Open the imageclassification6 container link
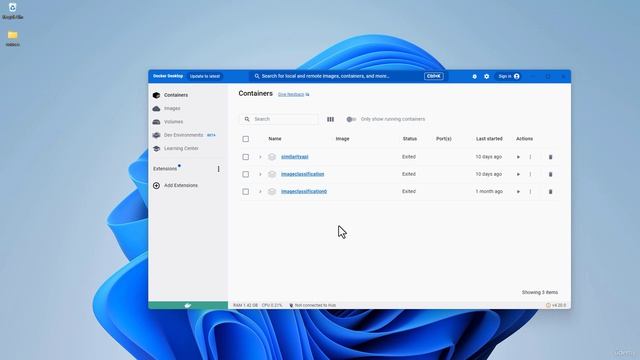Screen dimensions: 640x360 point(304,191)
